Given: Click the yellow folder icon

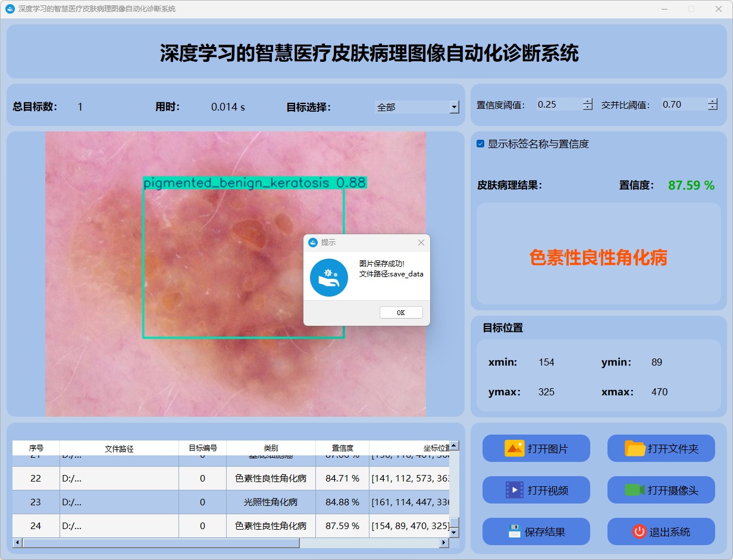Looking at the screenshot, I should (635, 448).
